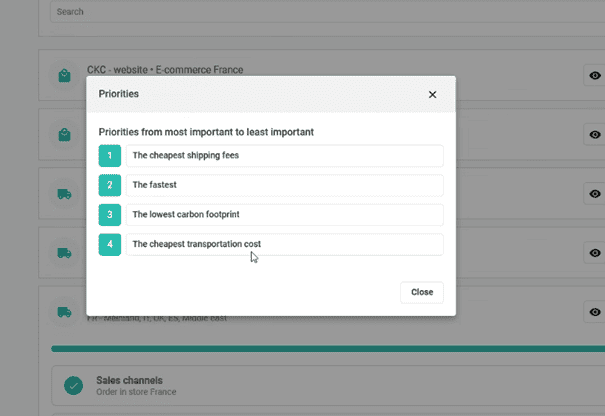Image resolution: width=605 pixels, height=416 pixels.
Task: Open the Sales channels section
Action: [300, 385]
